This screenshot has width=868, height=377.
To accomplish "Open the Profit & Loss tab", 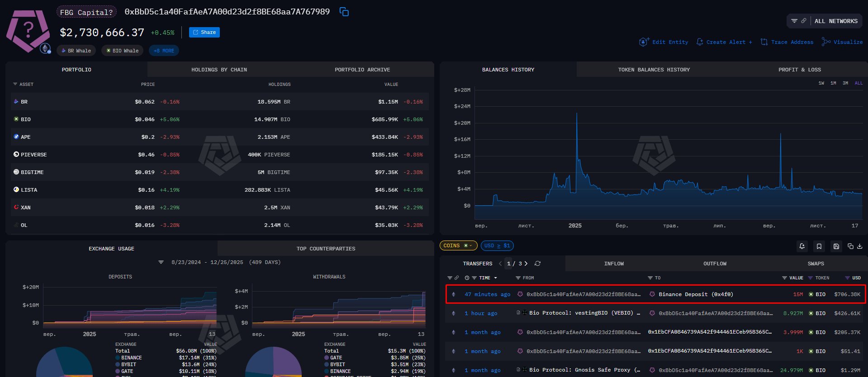I will click(x=799, y=70).
